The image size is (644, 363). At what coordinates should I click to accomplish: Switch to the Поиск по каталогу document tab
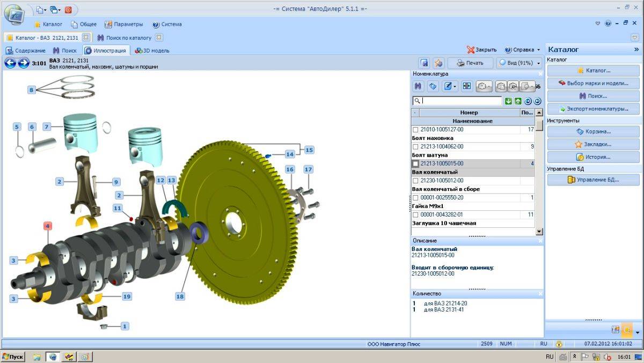coord(125,38)
